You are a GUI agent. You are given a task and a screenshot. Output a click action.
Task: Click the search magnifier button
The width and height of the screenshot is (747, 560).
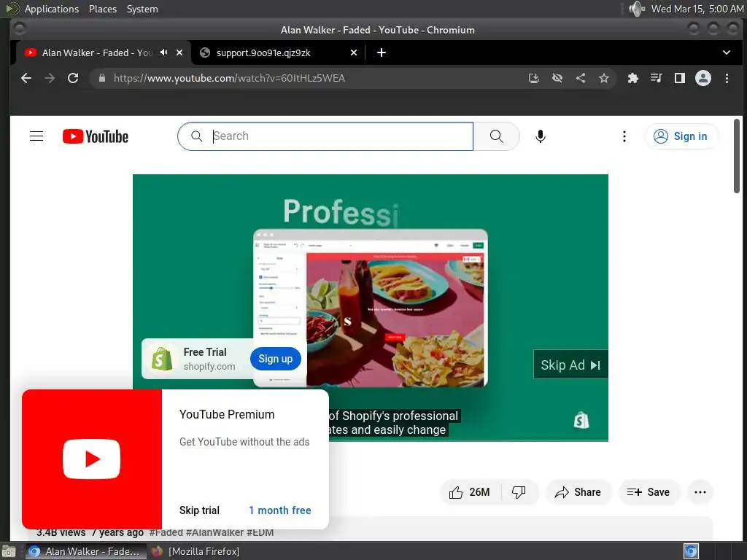(x=496, y=136)
